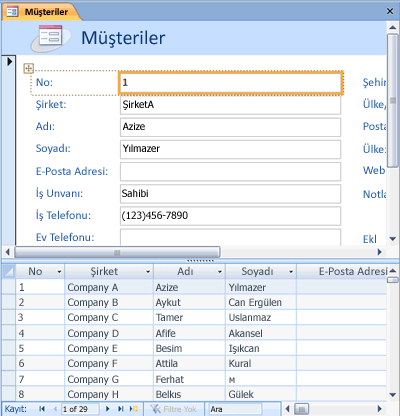
Task: Click the Ara search box
Action: point(235,409)
